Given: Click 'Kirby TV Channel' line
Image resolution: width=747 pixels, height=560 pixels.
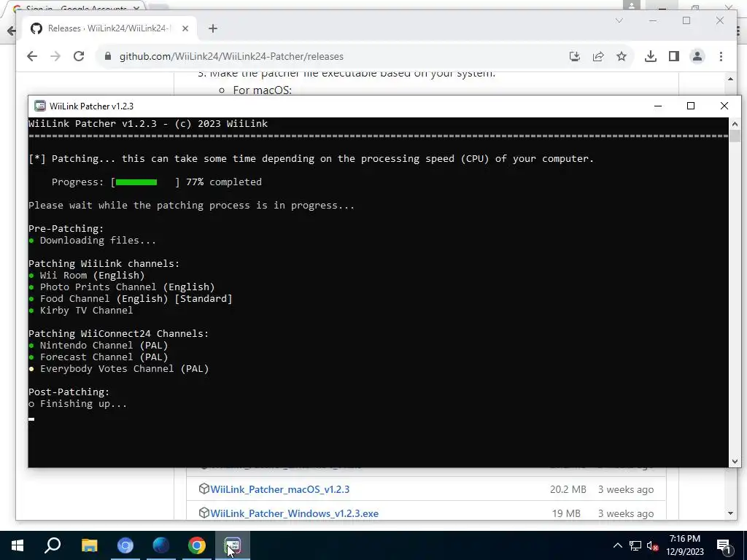Looking at the screenshot, I should [x=86, y=311].
